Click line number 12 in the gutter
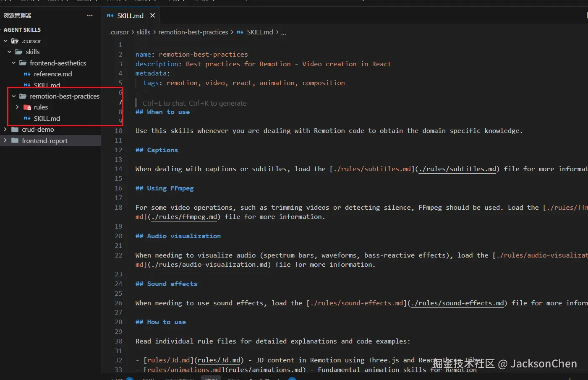This screenshot has width=588, height=380. (118, 150)
